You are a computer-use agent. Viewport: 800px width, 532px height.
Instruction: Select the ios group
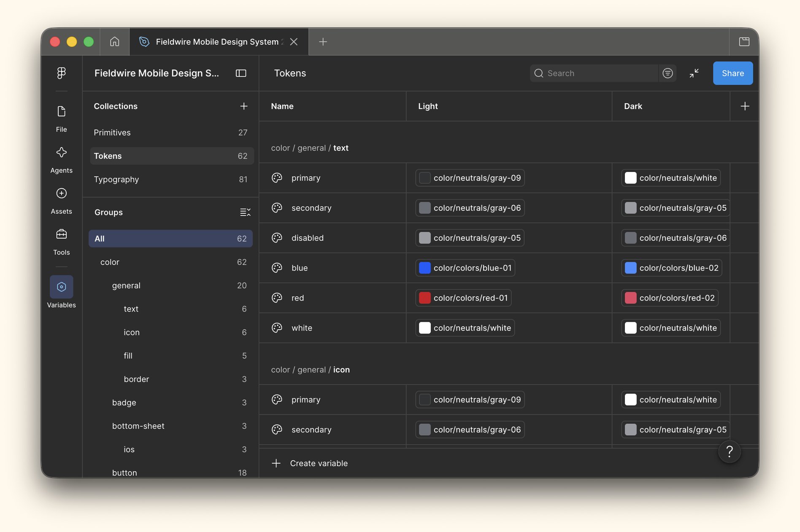pos(170,449)
